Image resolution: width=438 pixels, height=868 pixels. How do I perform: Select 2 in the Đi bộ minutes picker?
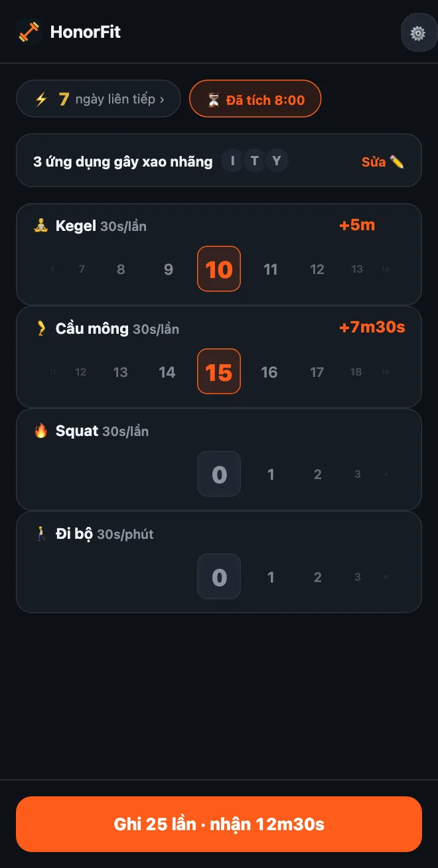click(x=318, y=577)
